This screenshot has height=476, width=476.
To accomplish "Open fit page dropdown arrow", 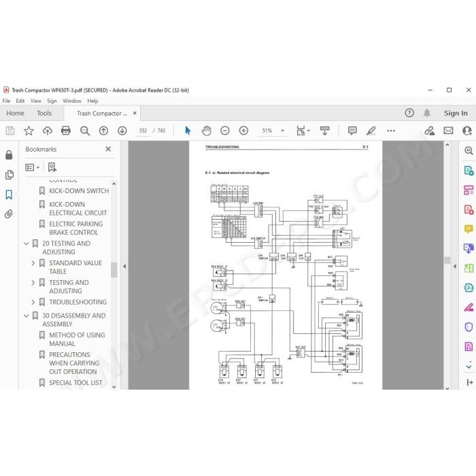I will tap(309, 131).
